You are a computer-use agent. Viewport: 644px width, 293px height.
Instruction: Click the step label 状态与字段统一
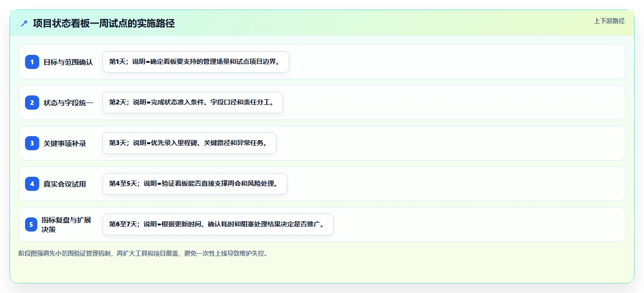point(69,103)
